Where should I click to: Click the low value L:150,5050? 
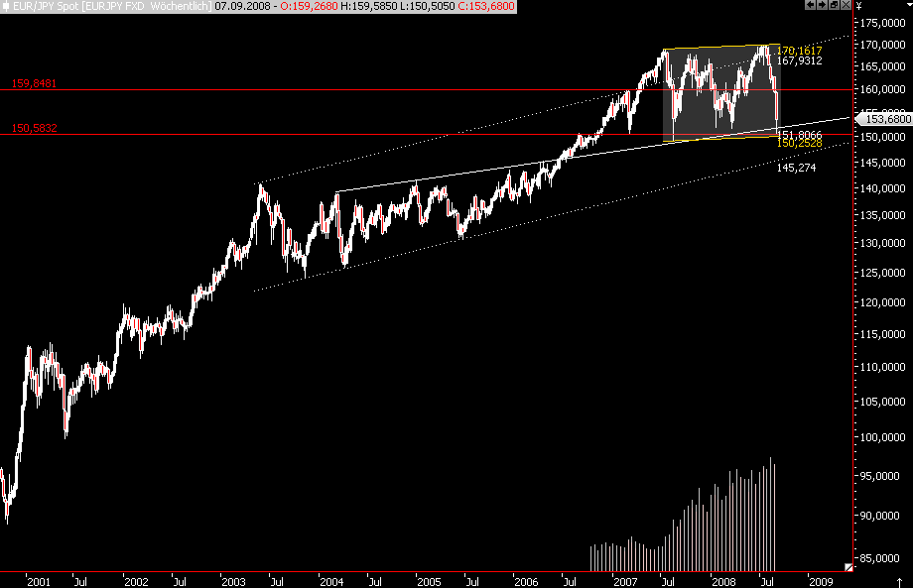(x=427, y=6)
